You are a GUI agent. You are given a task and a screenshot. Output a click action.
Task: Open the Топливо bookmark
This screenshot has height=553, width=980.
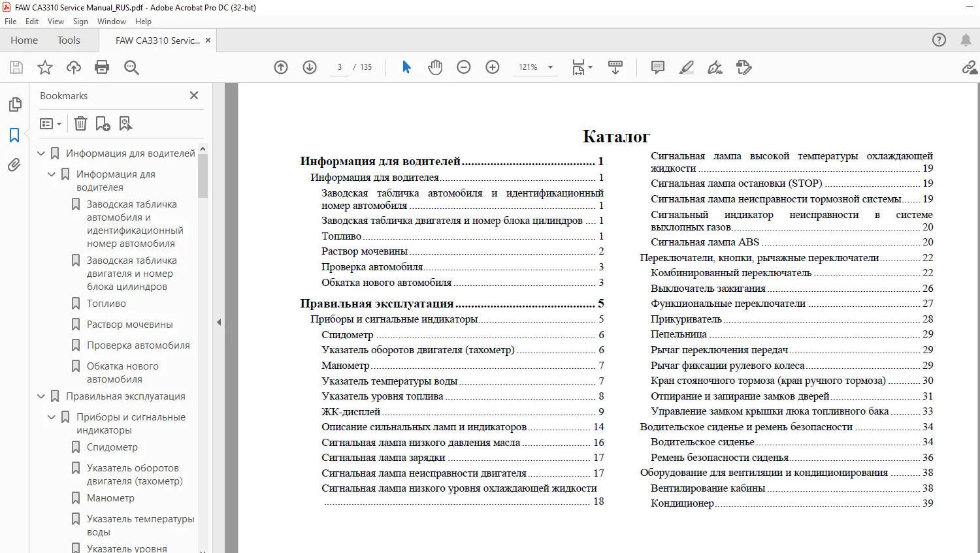coord(106,304)
